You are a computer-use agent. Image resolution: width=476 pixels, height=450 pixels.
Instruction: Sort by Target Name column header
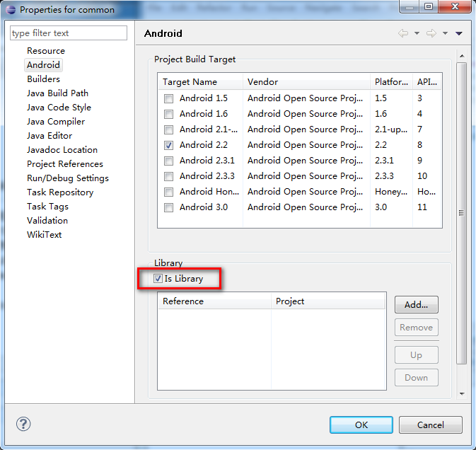click(200, 81)
